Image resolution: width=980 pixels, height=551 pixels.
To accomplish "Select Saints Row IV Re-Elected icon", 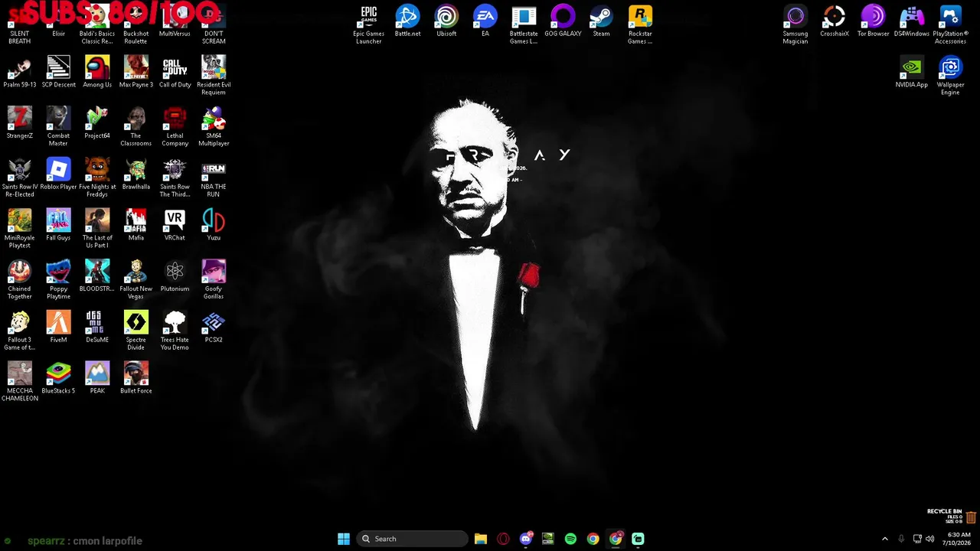I will [x=20, y=178].
